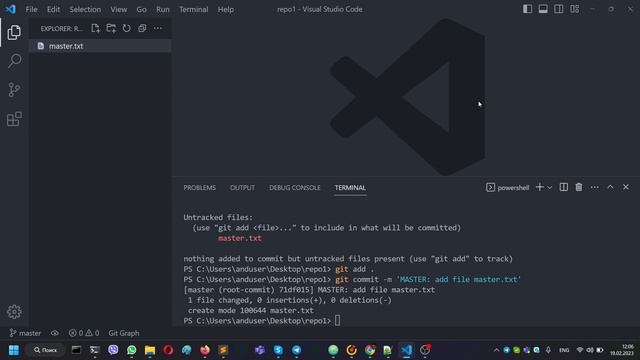
Task: Close the terminal panel
Action: coord(626,187)
